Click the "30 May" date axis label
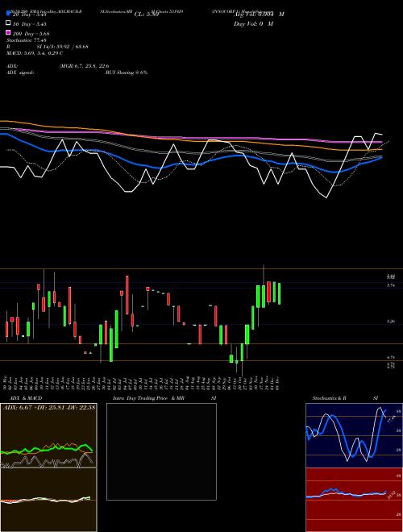The height and width of the screenshot is (532, 403). [5, 382]
